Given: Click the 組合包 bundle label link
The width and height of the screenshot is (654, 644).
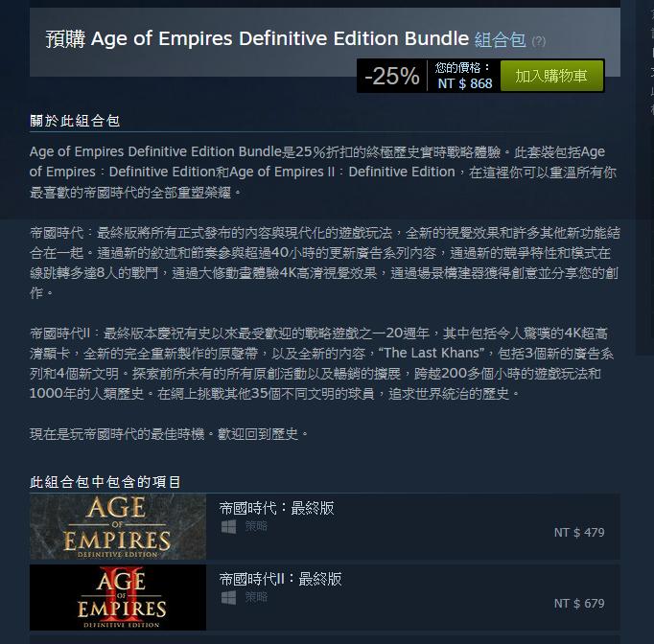Looking at the screenshot, I should 500,40.
